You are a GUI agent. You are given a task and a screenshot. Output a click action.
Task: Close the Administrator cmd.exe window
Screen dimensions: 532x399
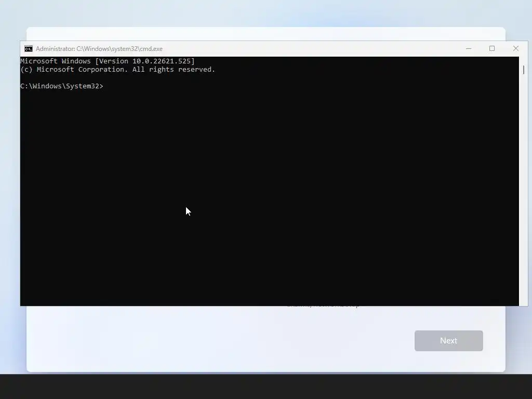coord(516,49)
